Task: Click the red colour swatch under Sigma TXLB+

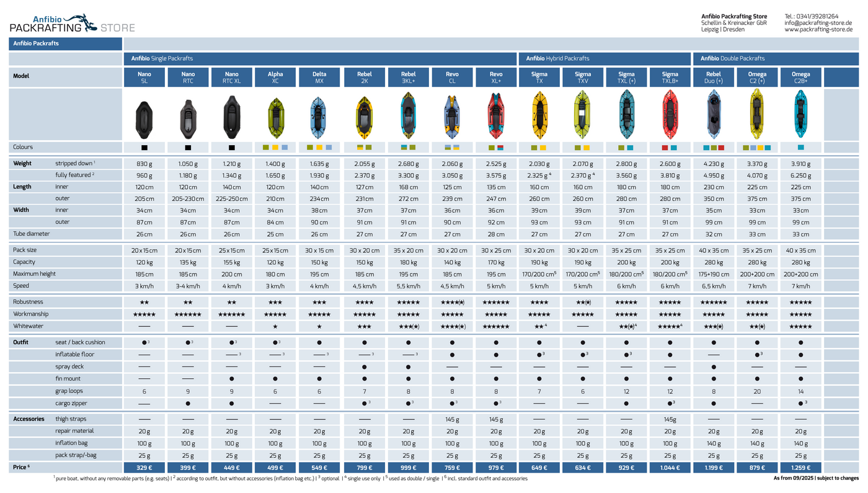Action: click(665, 148)
